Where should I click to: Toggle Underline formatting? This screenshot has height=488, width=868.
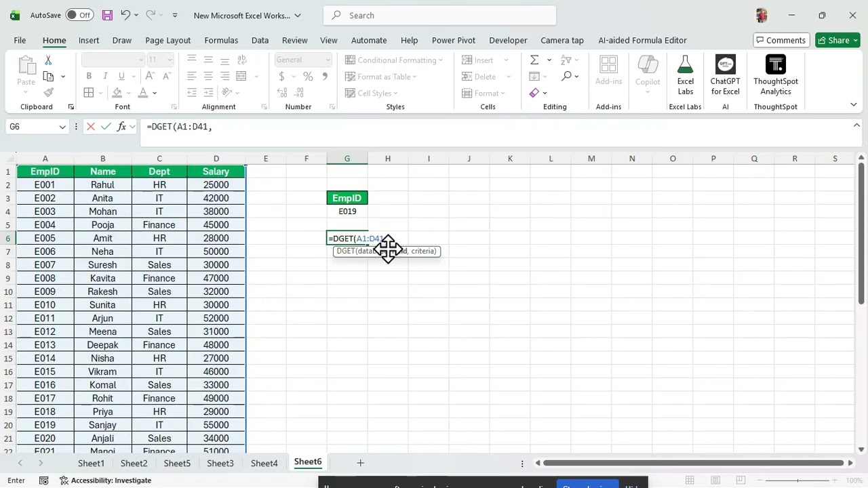coord(121,76)
